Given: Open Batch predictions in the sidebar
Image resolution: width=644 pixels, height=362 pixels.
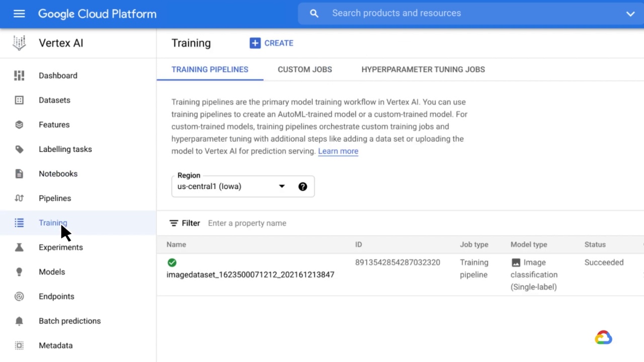Looking at the screenshot, I should [78, 321].
